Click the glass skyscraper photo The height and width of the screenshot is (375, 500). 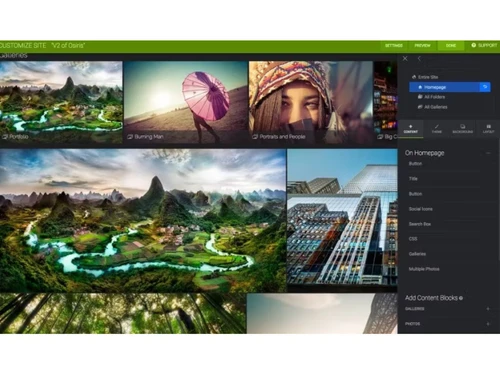342,221
